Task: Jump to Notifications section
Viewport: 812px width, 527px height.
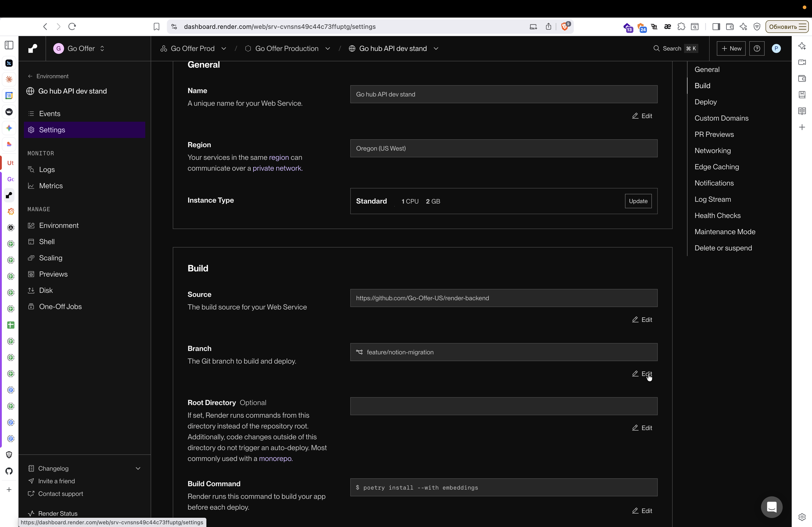Action: click(714, 183)
